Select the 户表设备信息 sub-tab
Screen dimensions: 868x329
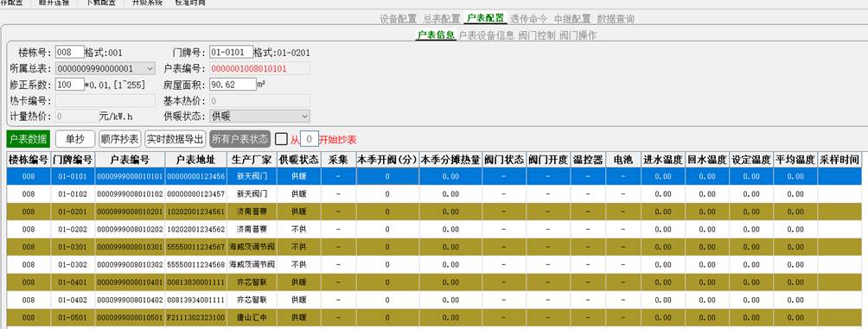(x=487, y=35)
